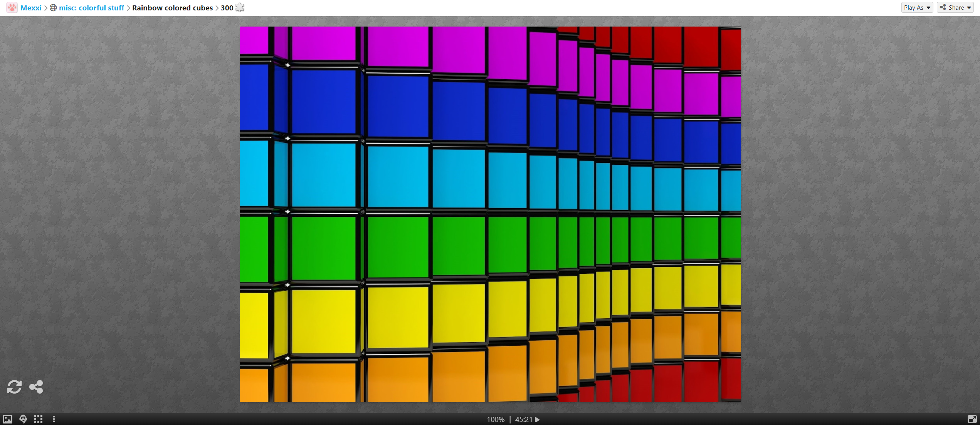Click the Rainbow colored cubes title
Viewport: 980px width, 425px height.
pos(172,8)
